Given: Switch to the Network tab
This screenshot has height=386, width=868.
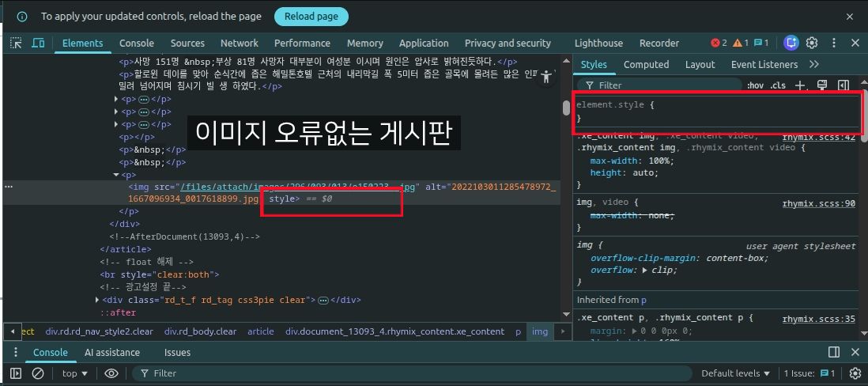Looking at the screenshot, I should [x=239, y=44].
